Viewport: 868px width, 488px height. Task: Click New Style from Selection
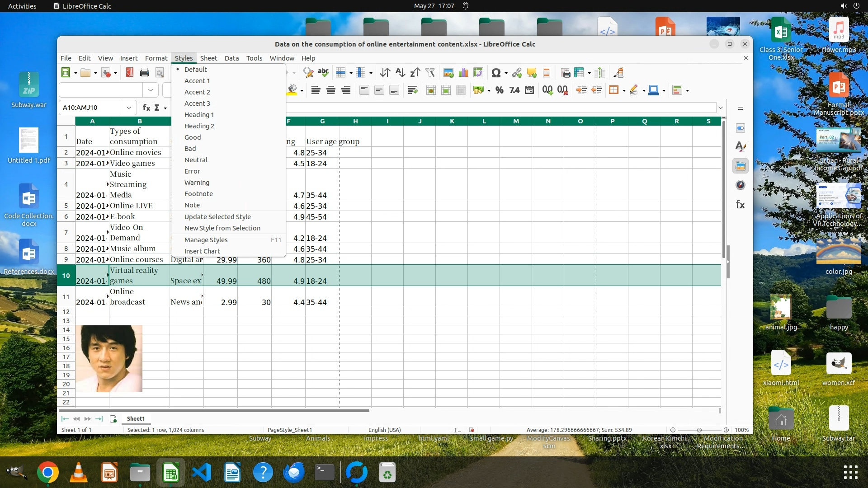coord(222,228)
